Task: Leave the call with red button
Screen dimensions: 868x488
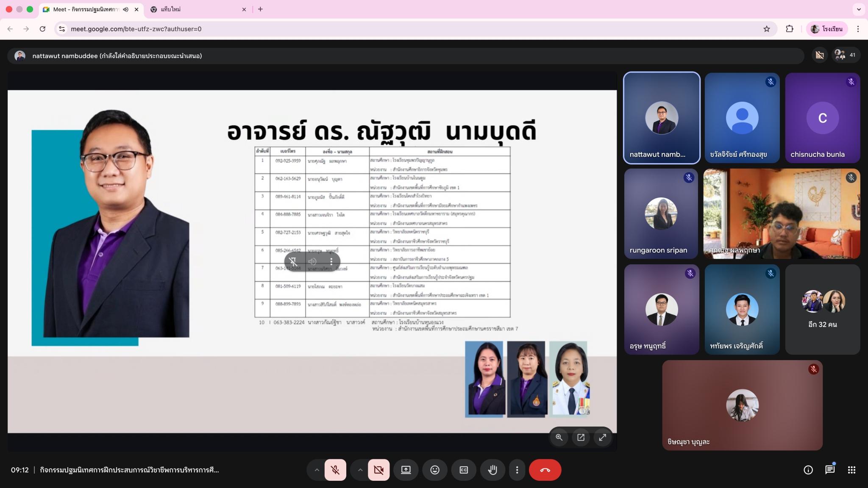Action: click(545, 470)
